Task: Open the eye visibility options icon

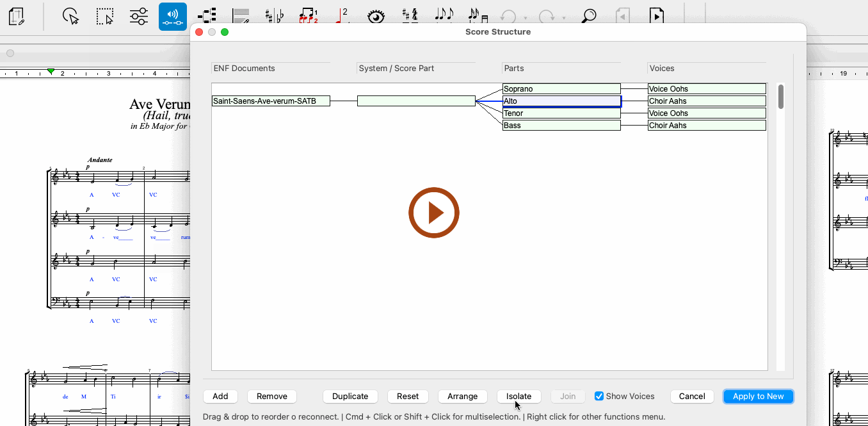Action: [x=376, y=16]
